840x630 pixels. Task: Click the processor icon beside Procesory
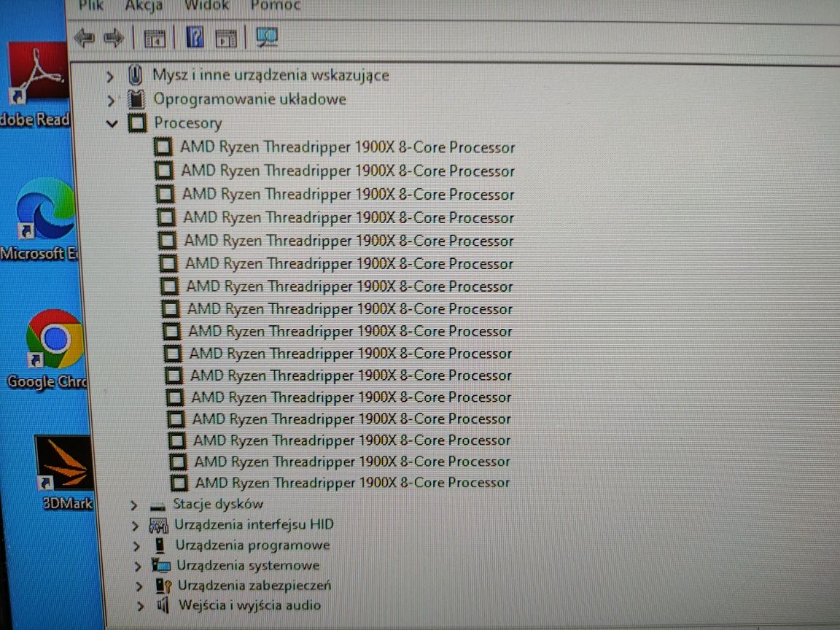[137, 123]
